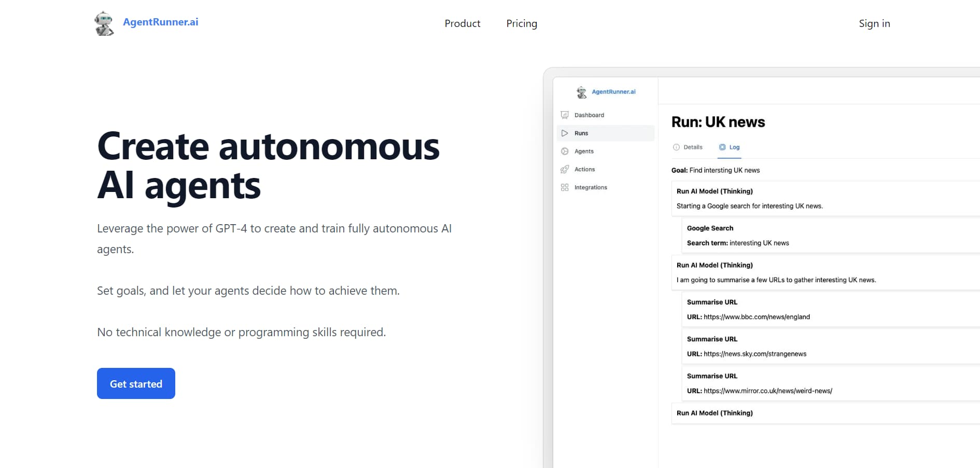Open the Pricing page link
The height and width of the screenshot is (468, 980).
coord(521,23)
